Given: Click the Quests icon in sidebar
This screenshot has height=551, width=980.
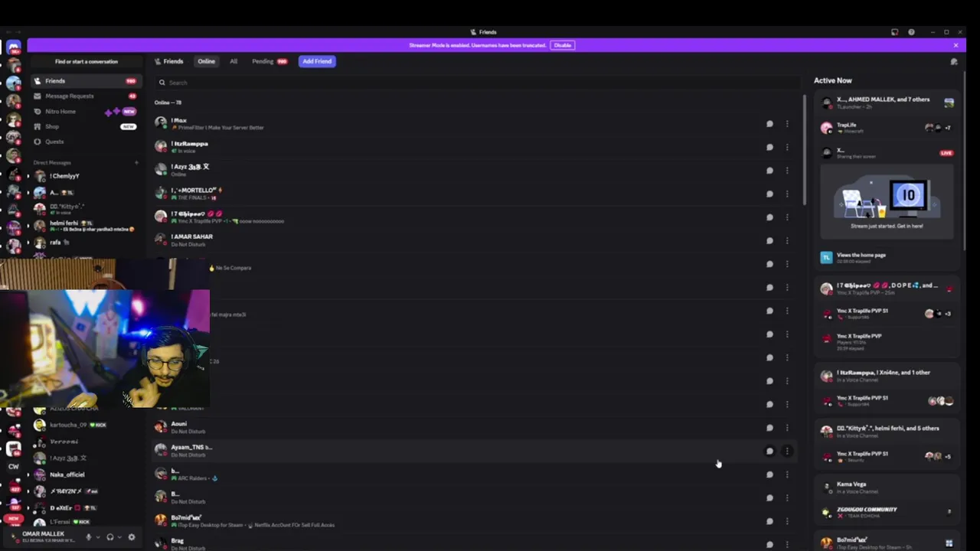Looking at the screenshot, I should 38,142.
